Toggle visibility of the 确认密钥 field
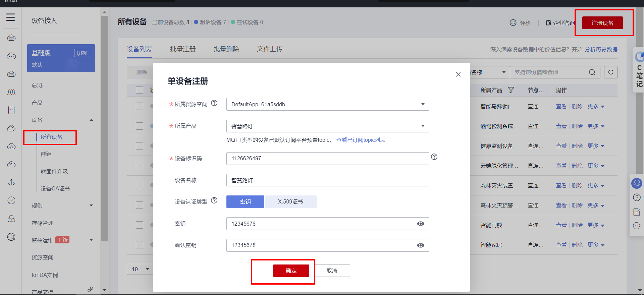The image size is (644, 295). point(420,245)
